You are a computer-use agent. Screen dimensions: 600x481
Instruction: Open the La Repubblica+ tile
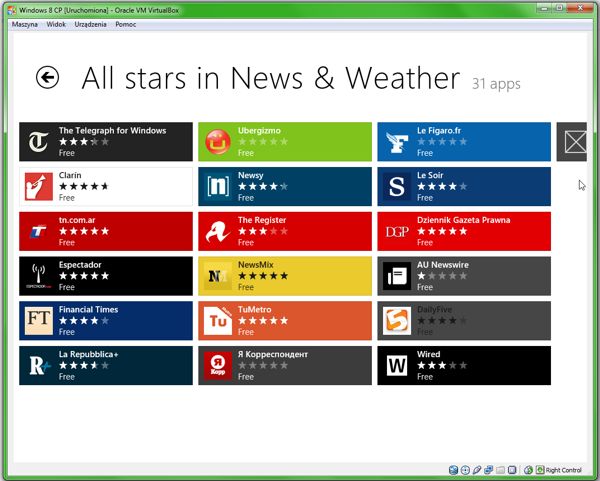(x=105, y=366)
